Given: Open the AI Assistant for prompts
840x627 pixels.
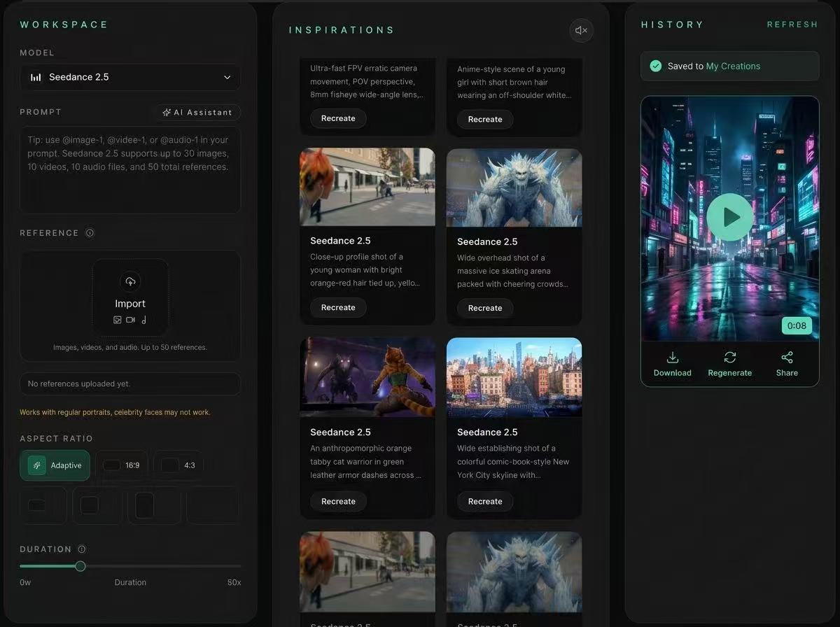Looking at the screenshot, I should 197,112.
